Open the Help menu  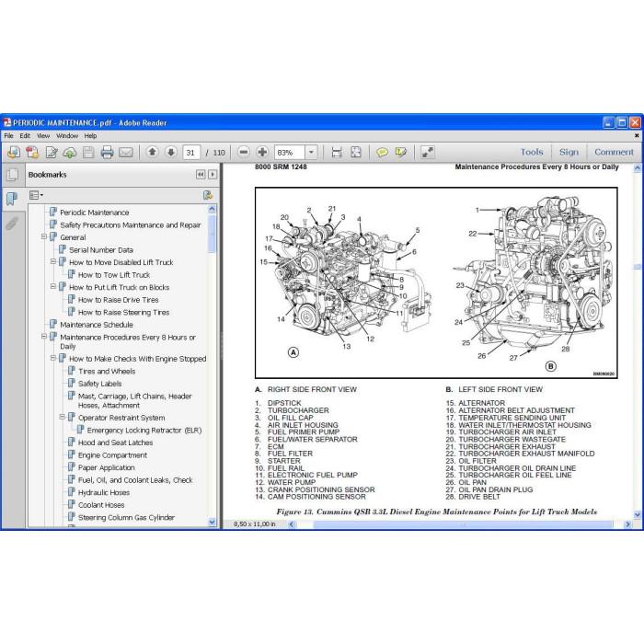coord(90,135)
